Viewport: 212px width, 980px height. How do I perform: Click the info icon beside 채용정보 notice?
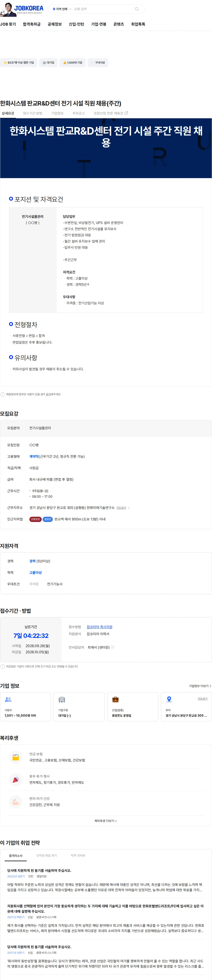(x=3, y=394)
